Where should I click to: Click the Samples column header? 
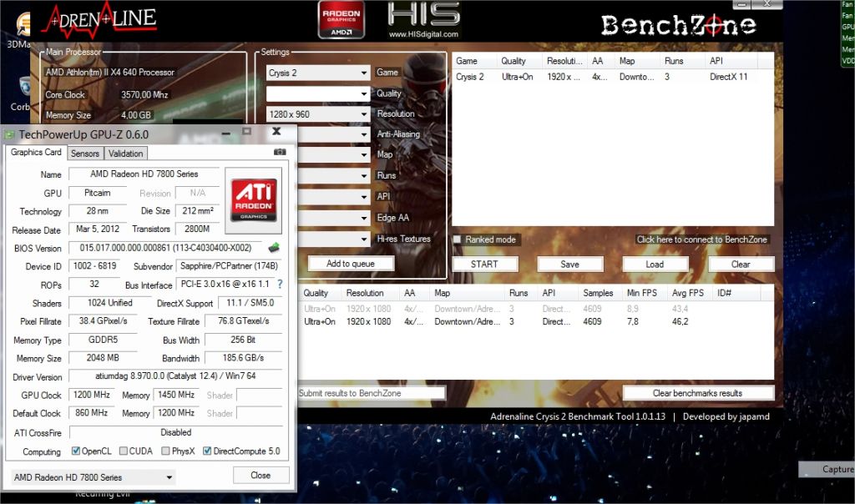coord(600,293)
